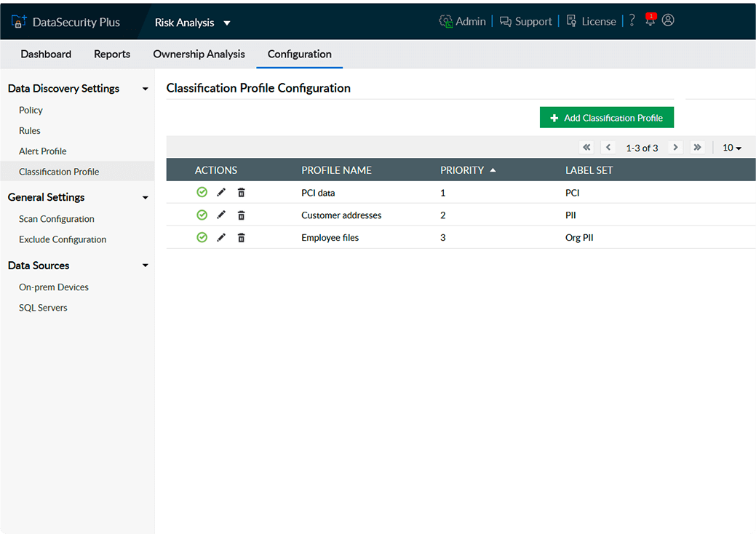This screenshot has width=756, height=534.
Task: Open the Scan Configuration settings link
Action: click(x=57, y=219)
